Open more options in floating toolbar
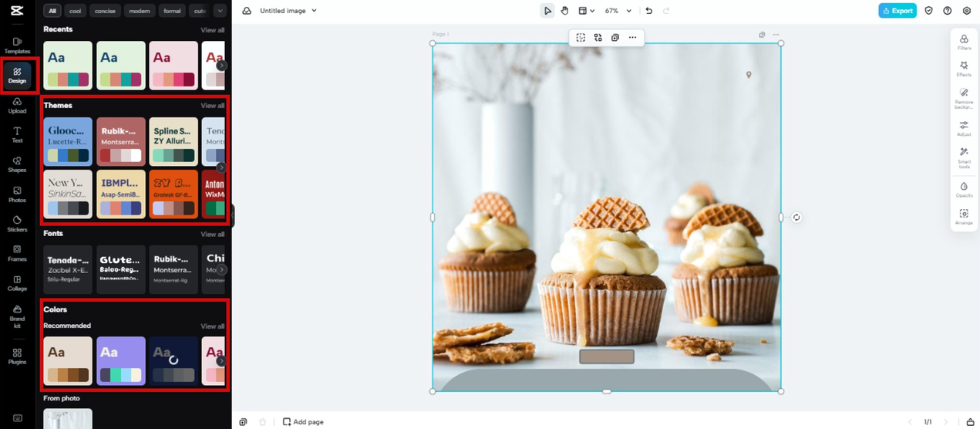 [x=632, y=37]
